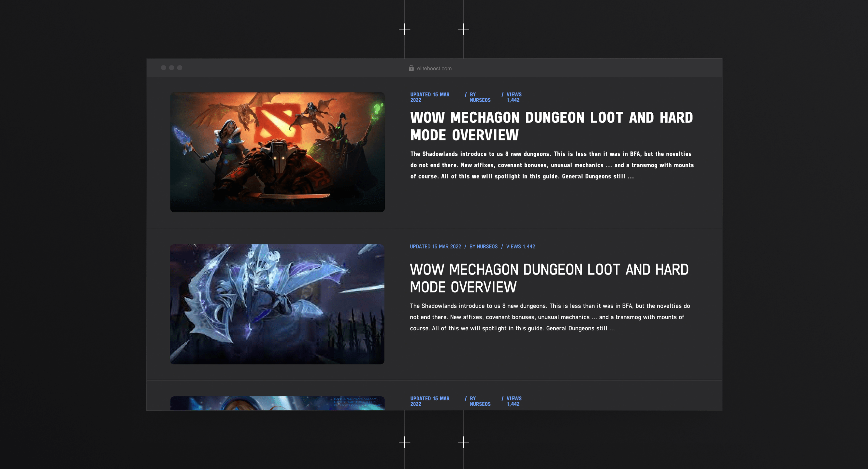Click the first article's bold excerpt paragraph
868x469 pixels.
click(552, 165)
